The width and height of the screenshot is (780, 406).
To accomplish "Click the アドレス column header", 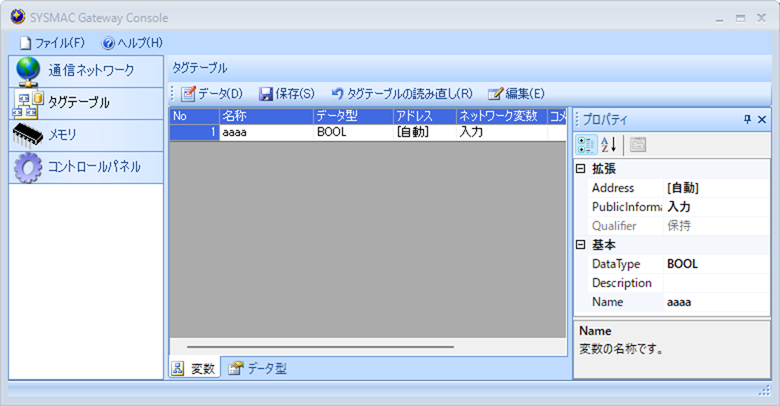I will click(425, 116).
